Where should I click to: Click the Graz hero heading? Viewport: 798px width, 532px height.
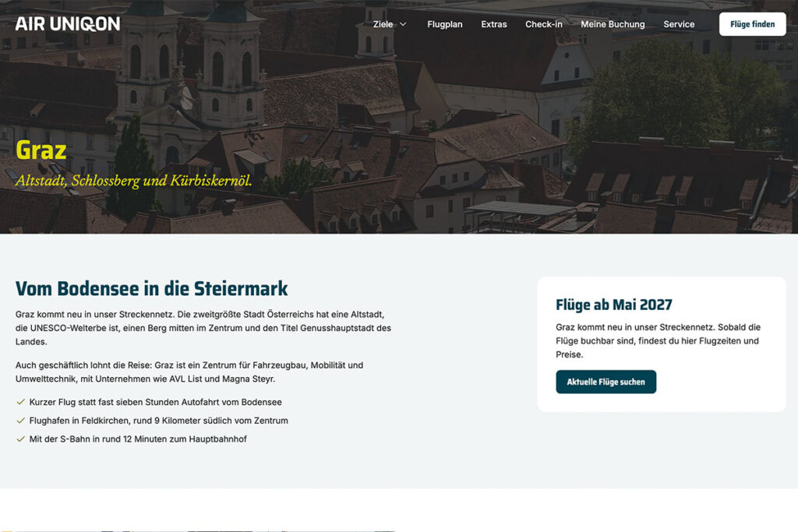click(x=41, y=150)
